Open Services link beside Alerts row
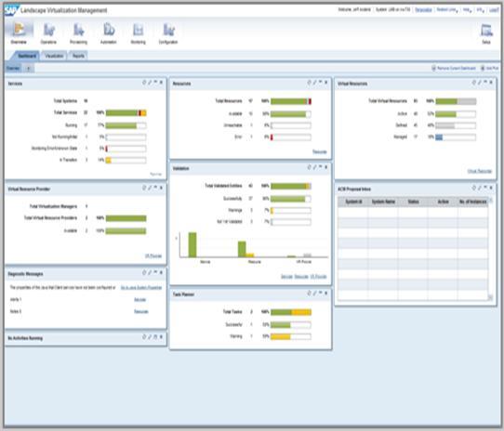504x431 pixels. tap(139, 300)
